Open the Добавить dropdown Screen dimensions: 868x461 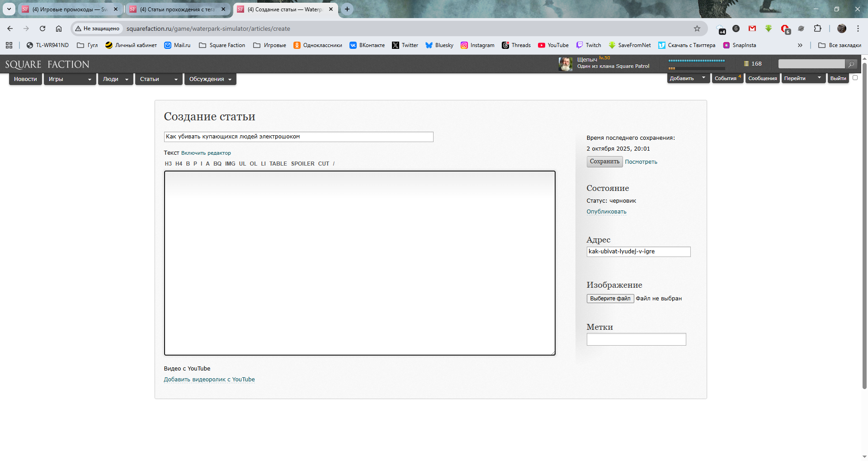coord(688,78)
